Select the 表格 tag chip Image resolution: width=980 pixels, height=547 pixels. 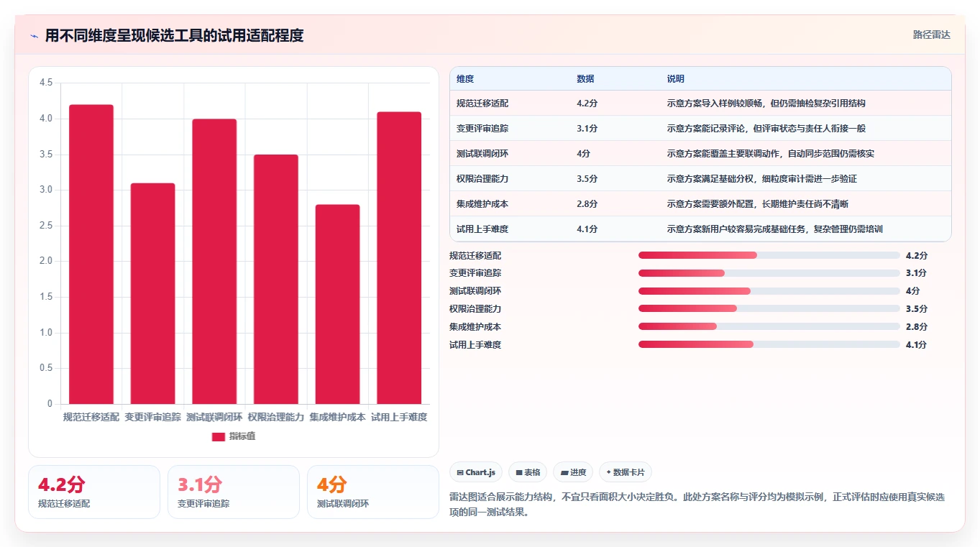point(528,472)
